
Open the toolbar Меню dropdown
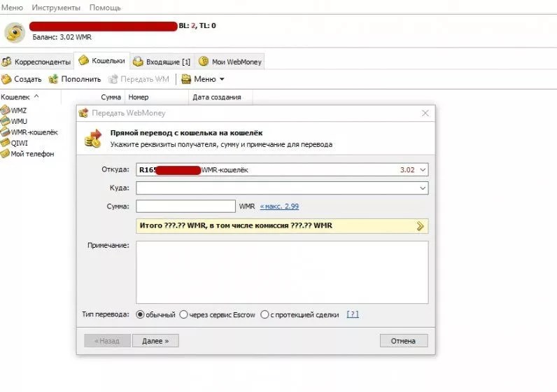(x=202, y=79)
